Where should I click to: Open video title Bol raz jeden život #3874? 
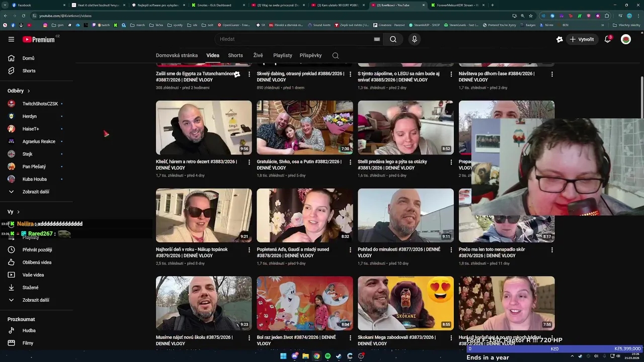296,340
